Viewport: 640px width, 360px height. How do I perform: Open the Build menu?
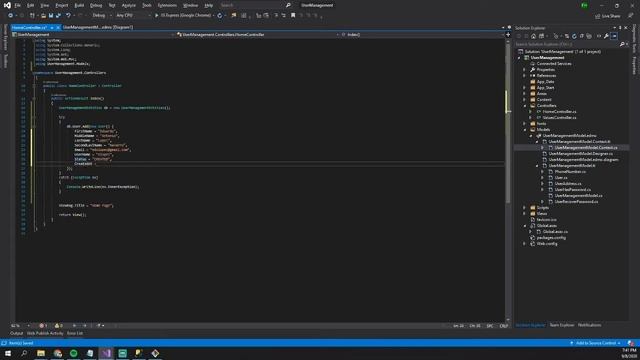[x=79, y=5]
